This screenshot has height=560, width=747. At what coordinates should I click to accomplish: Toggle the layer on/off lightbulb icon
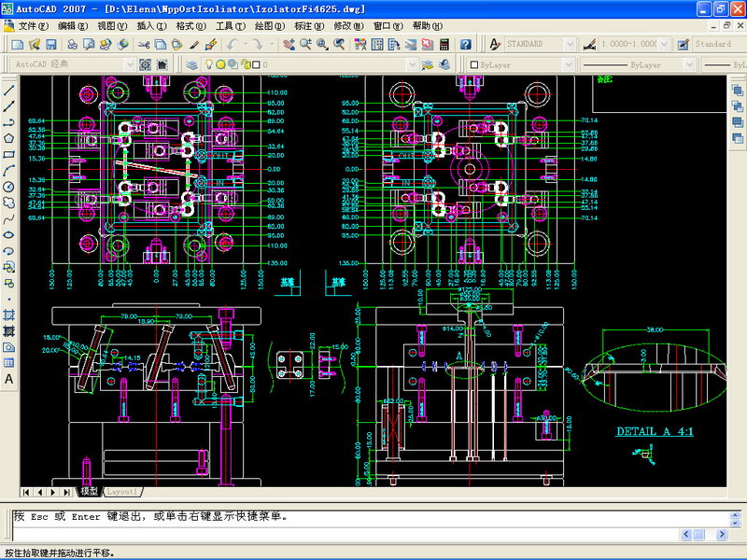point(208,64)
